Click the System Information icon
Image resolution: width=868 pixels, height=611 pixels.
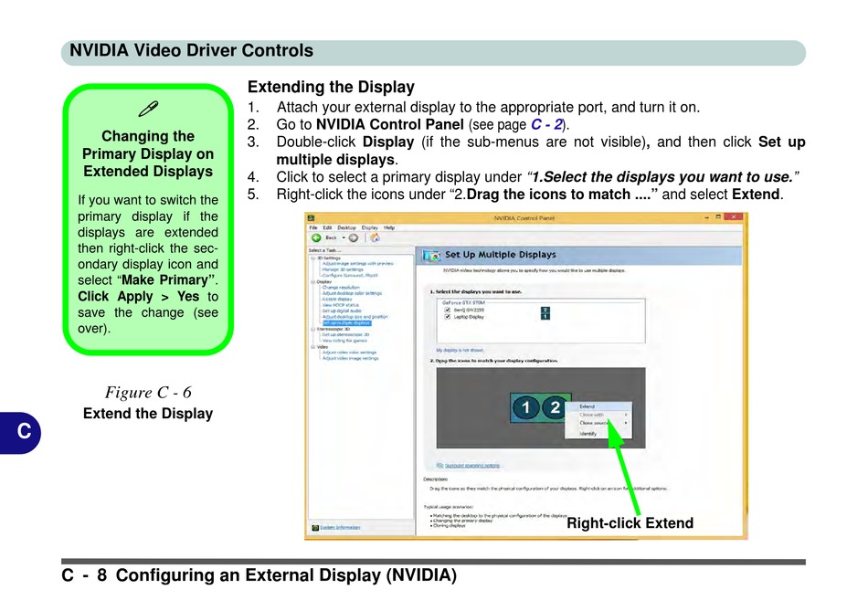(x=315, y=527)
